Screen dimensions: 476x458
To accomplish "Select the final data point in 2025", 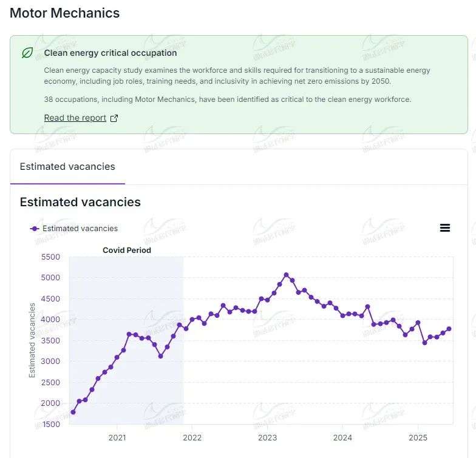I will [449, 329].
